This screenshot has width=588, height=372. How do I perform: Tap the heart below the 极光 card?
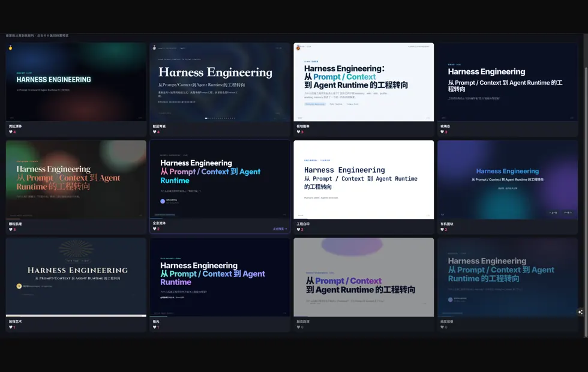pyautogui.click(x=155, y=328)
